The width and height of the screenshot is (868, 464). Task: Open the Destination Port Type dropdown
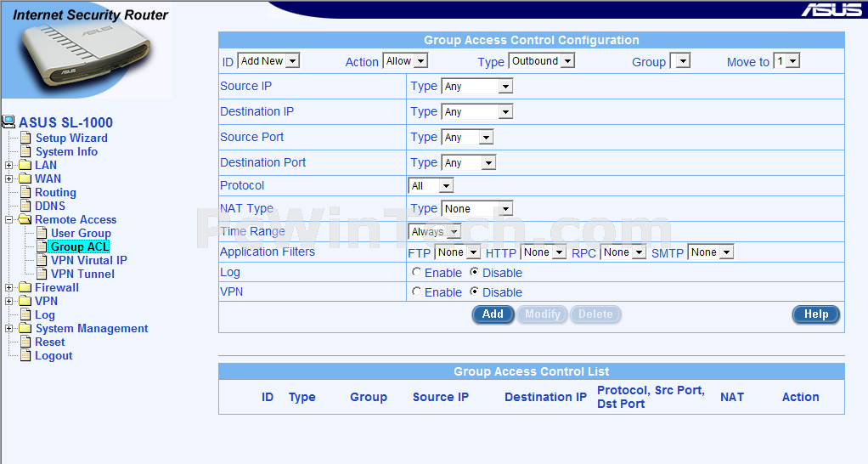469,163
